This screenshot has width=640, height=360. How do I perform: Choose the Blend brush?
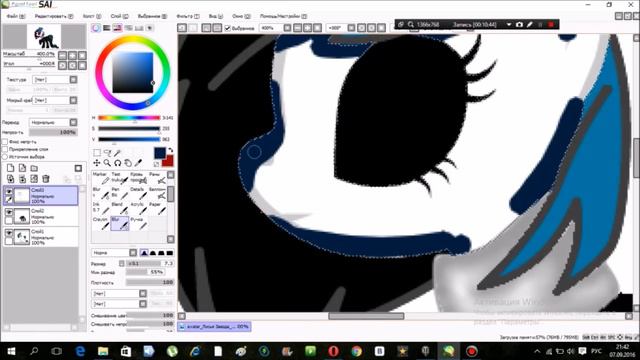tap(120, 208)
